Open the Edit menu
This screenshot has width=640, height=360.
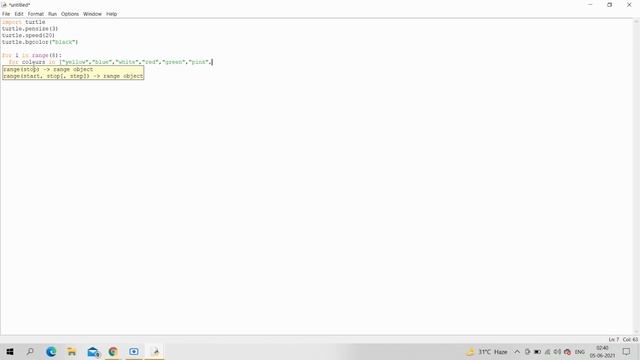[19, 14]
